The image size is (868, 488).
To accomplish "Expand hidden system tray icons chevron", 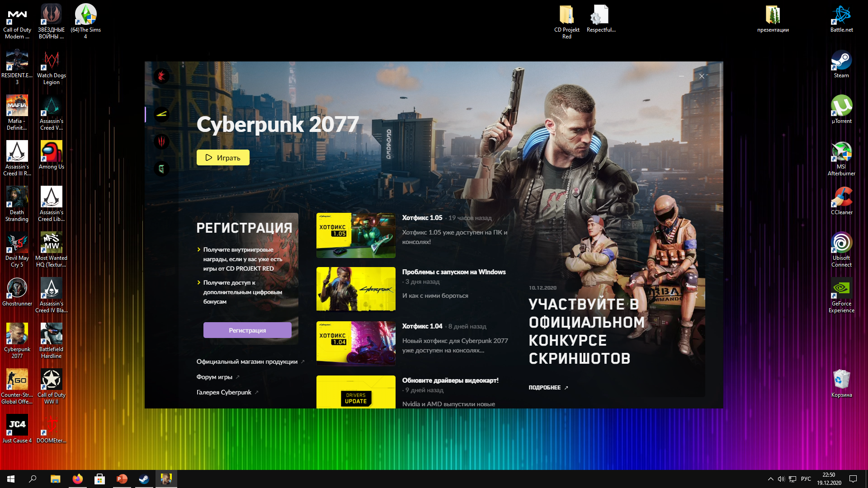I will [x=770, y=479].
